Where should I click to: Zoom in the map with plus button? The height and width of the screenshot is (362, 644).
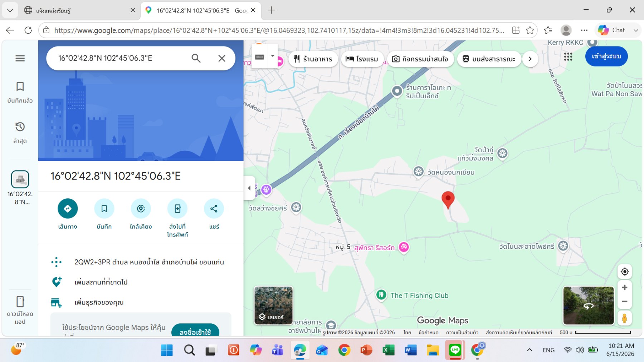pyautogui.click(x=625, y=288)
